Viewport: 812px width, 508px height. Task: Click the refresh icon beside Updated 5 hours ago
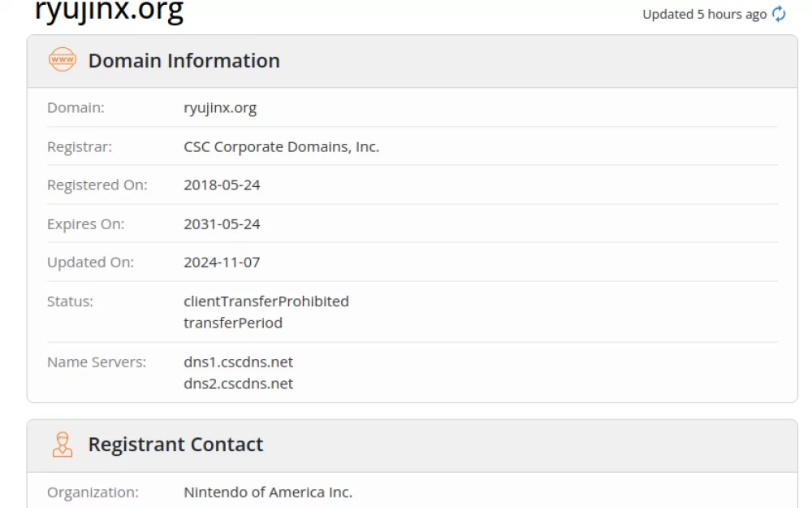[x=780, y=14]
